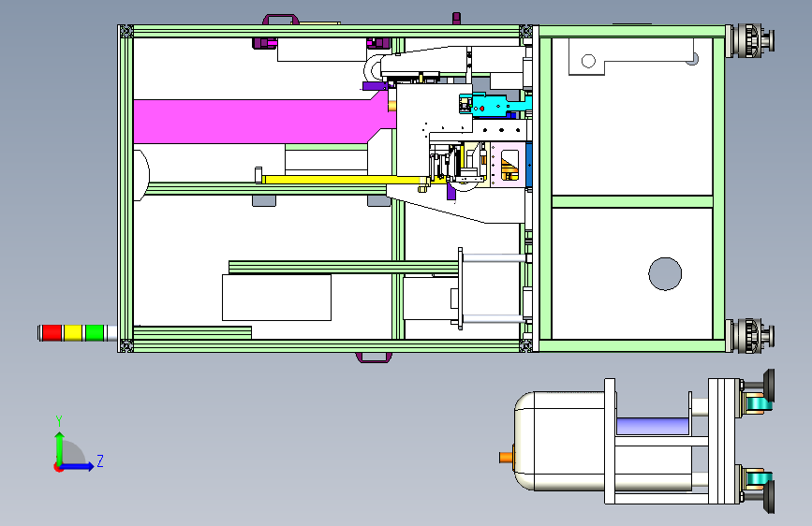This screenshot has width=812, height=526.
Task: Select the blue vertical bar beside the orange part
Action: coord(529,165)
